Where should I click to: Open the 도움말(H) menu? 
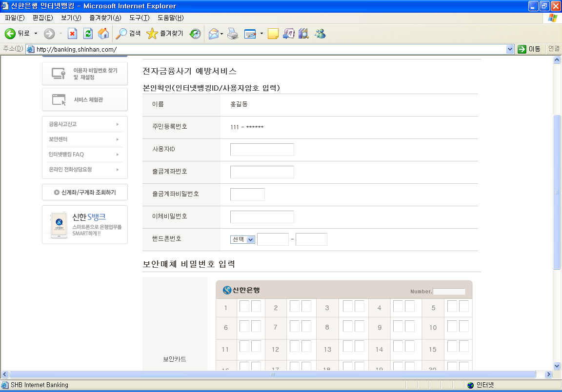[x=171, y=18]
